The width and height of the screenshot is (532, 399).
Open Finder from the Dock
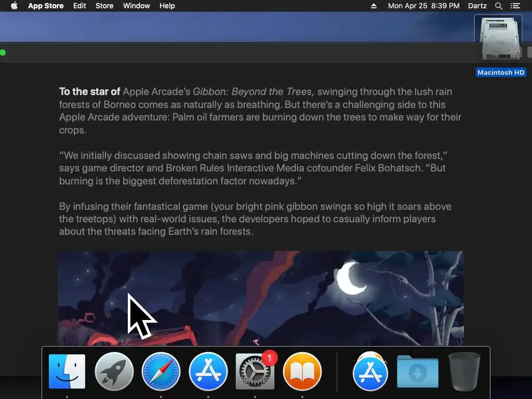coord(67,371)
